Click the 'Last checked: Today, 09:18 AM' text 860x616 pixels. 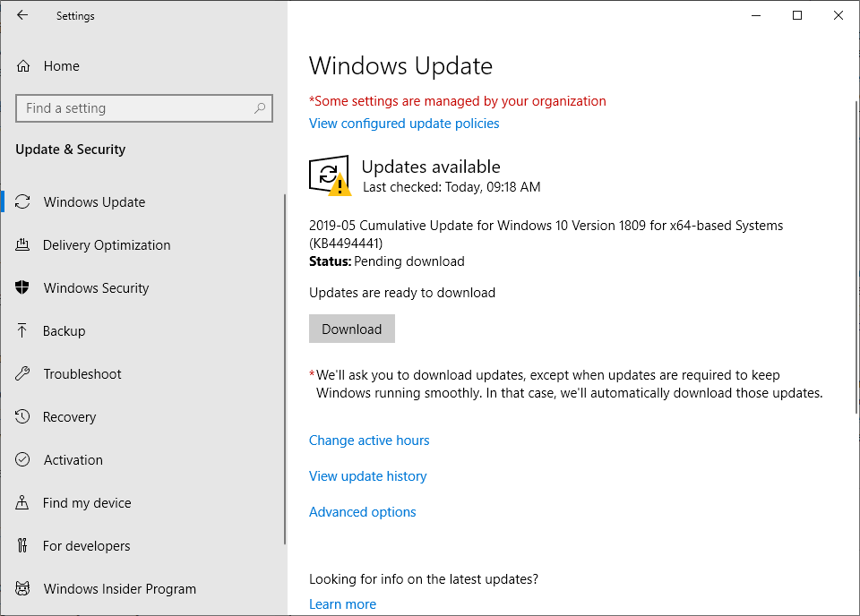pos(451,187)
